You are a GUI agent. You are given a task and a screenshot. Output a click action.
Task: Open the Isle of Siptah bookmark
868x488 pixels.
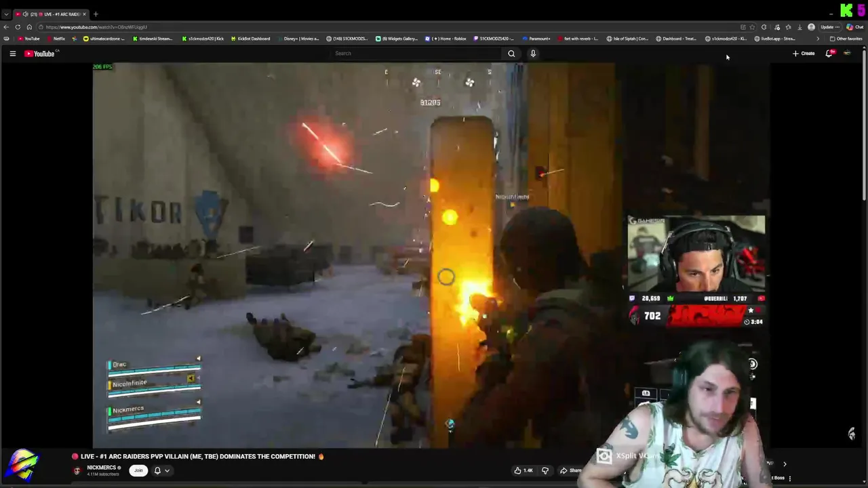pos(628,39)
